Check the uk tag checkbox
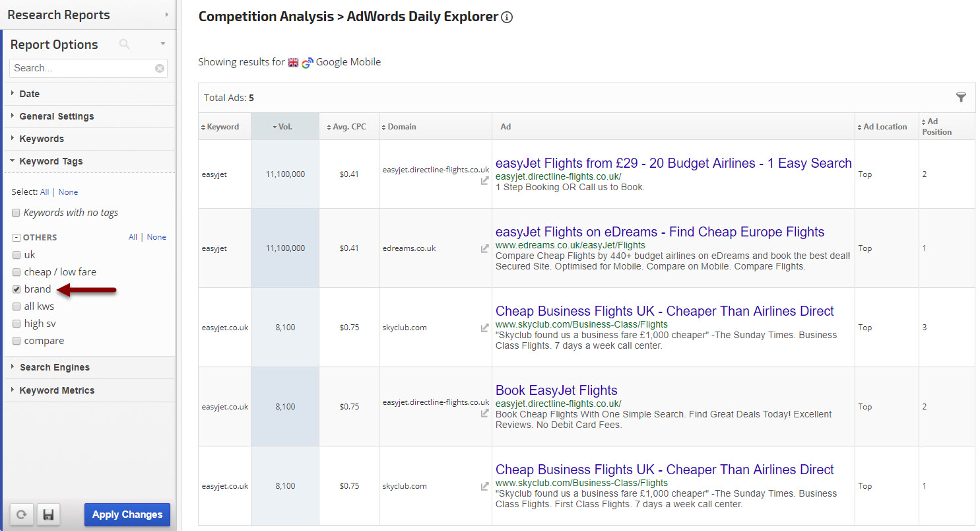Viewport: 980px width, 531px height. pos(16,255)
